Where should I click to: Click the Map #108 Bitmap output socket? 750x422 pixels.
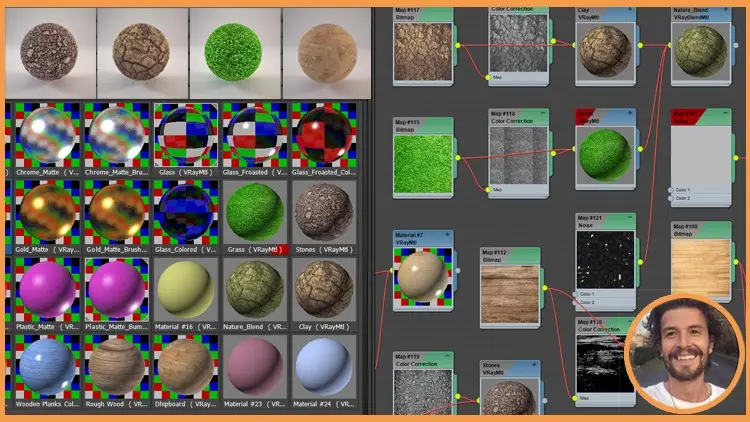click(x=736, y=262)
